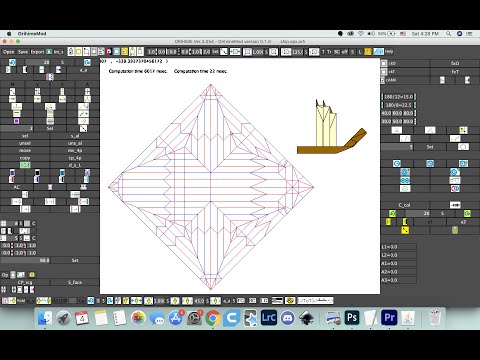Image resolution: width=480 pixels, height=360 pixels.
Task: Click the Open button
Action: (x=9, y=52)
